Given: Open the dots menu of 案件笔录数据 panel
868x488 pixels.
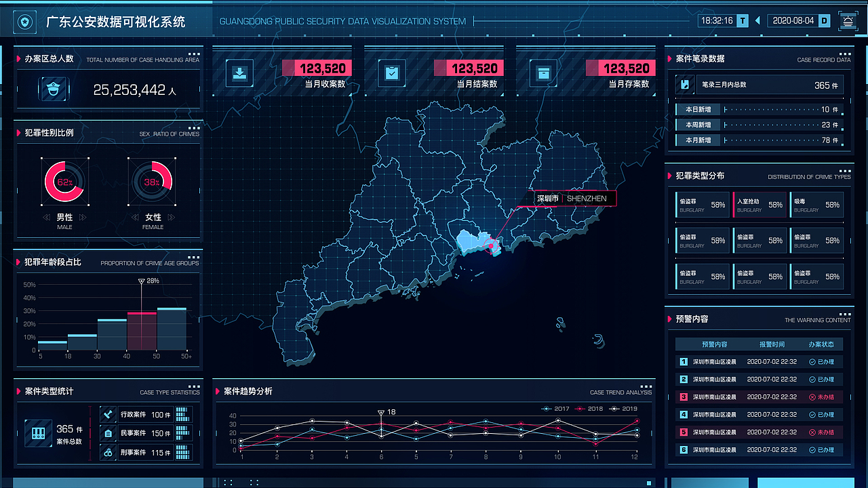Looking at the screenshot, I should [x=845, y=54].
